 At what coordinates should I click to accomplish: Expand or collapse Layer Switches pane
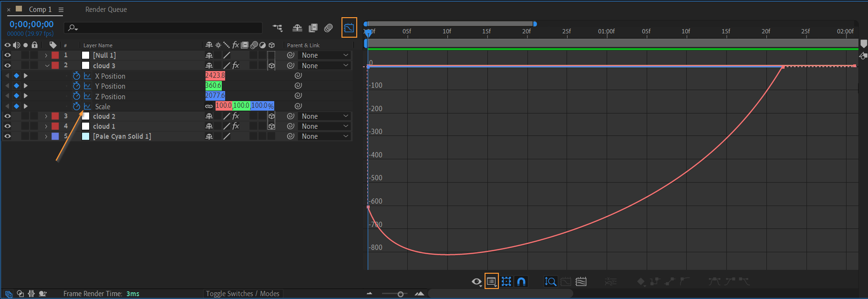point(8,294)
